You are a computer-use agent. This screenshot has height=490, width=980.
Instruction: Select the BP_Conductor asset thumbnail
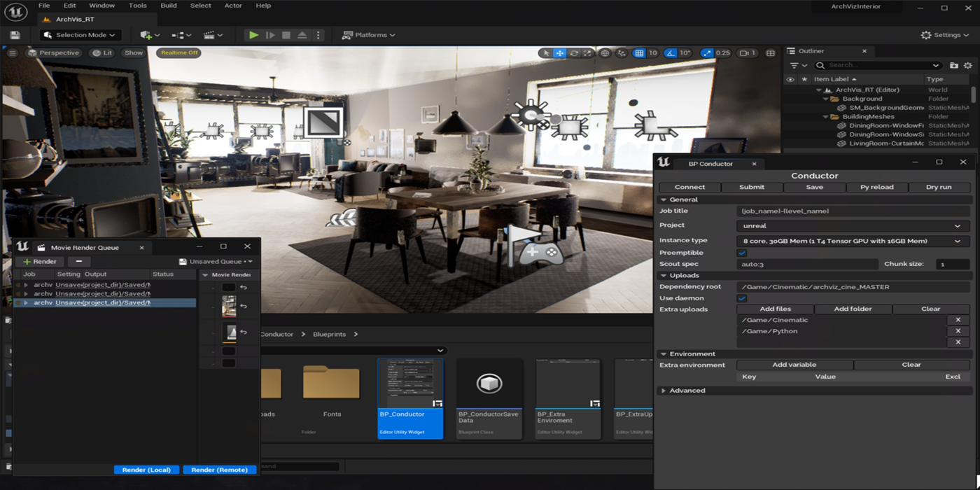coord(410,381)
